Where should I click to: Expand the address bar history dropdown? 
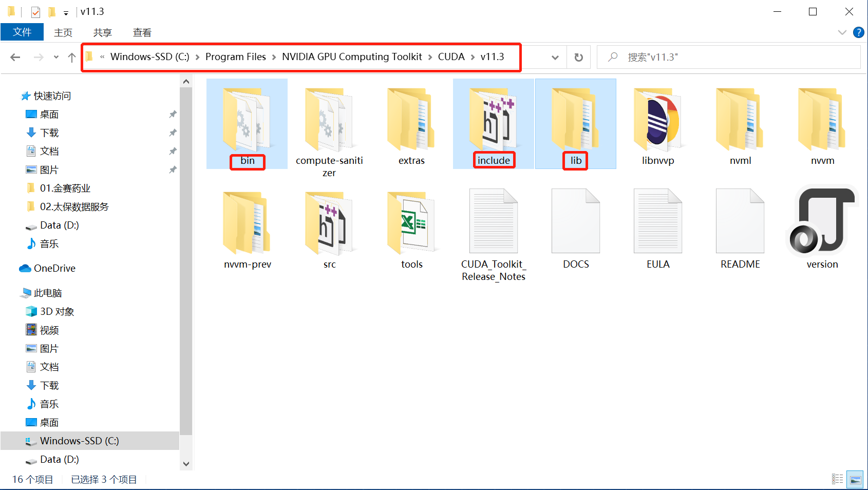(555, 57)
